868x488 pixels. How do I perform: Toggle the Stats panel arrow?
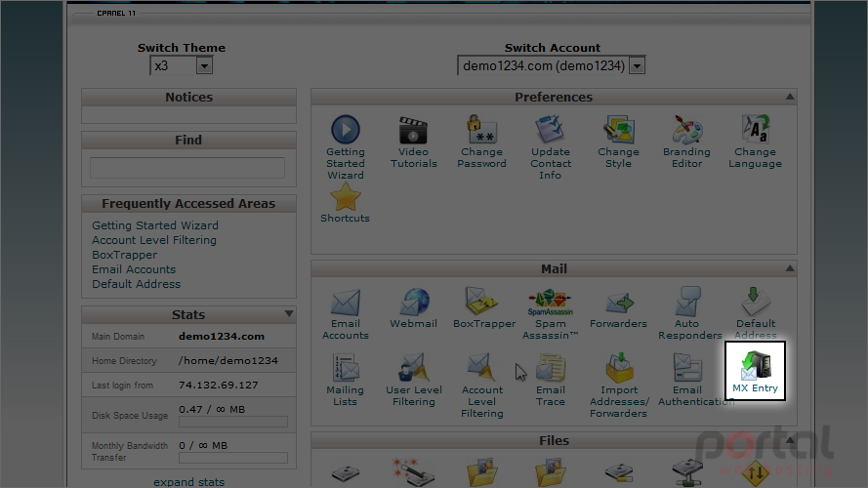(289, 313)
